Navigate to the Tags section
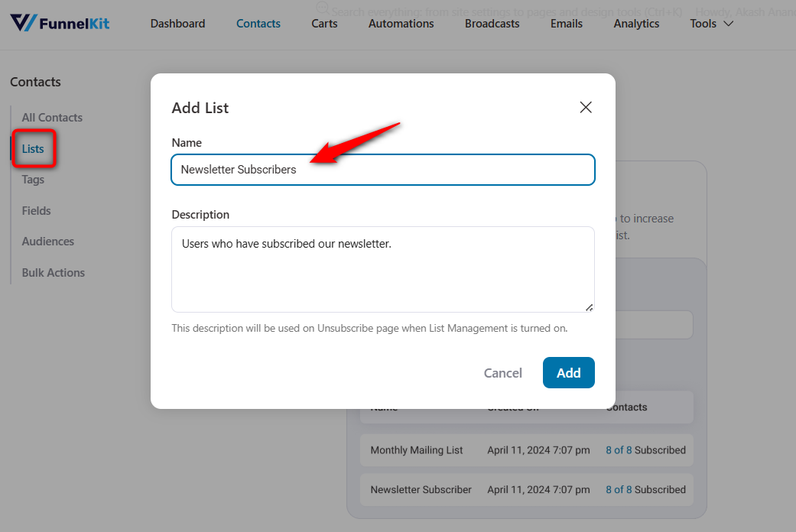796x532 pixels. coord(32,180)
